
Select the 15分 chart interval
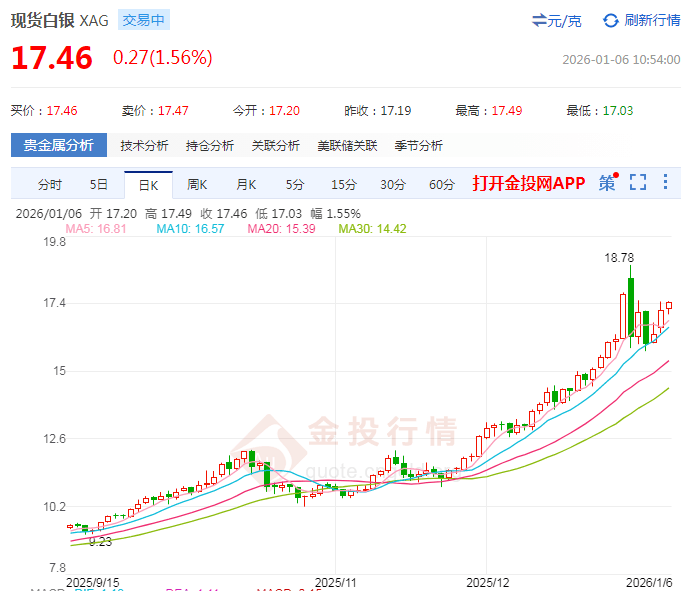tap(343, 184)
